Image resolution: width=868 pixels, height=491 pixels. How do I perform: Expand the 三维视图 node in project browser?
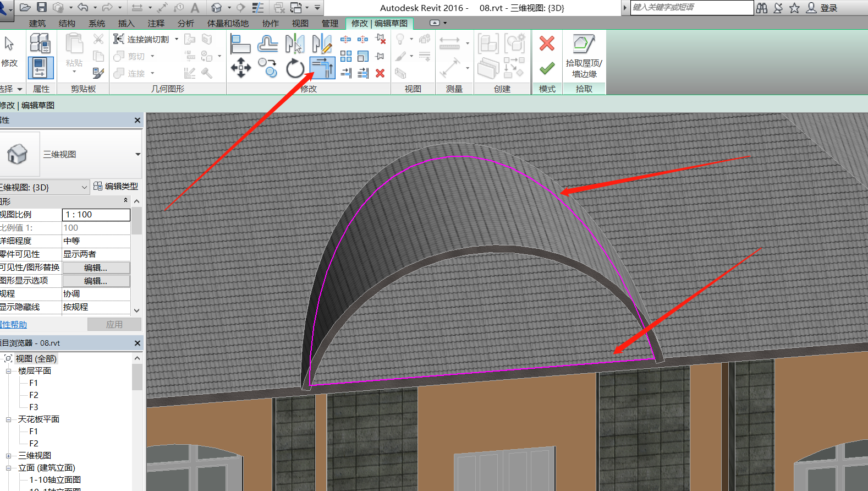9,456
